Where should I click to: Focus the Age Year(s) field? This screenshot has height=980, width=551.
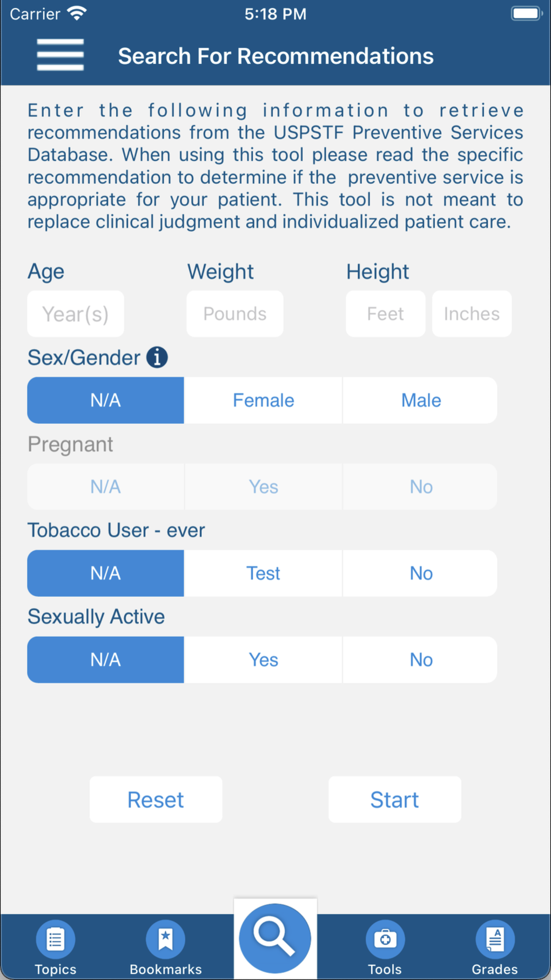coord(76,314)
